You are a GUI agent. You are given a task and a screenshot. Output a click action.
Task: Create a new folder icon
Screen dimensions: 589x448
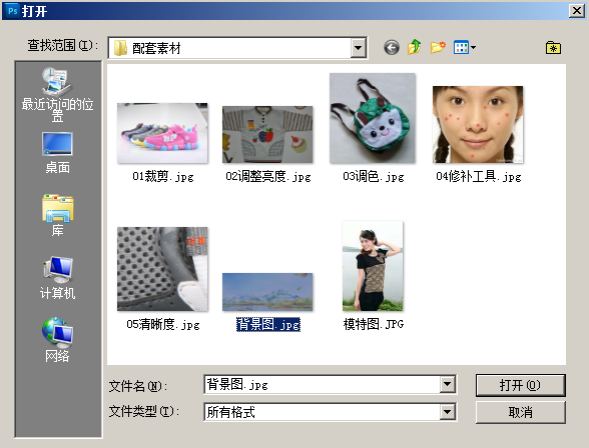click(x=438, y=48)
